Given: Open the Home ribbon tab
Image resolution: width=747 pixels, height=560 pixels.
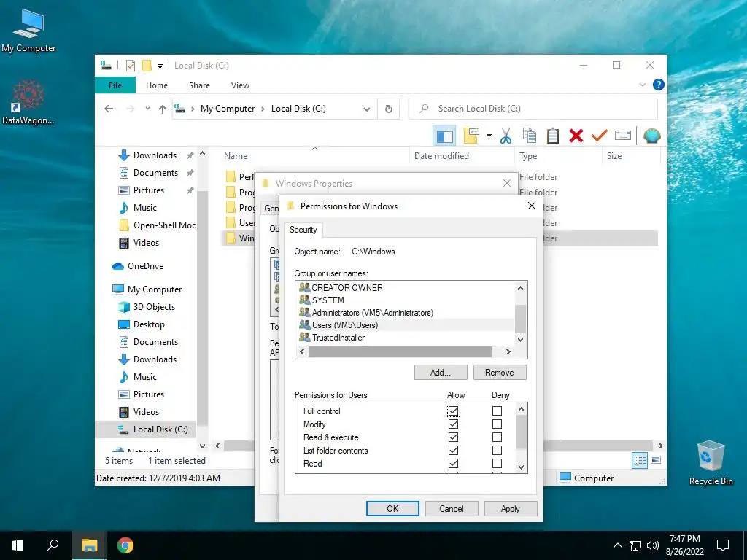Looking at the screenshot, I should point(157,85).
